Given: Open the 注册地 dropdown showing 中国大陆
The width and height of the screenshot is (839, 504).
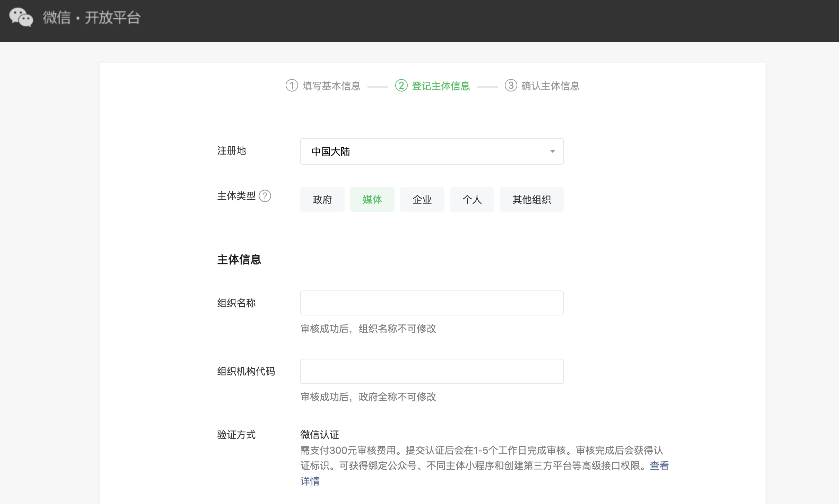Looking at the screenshot, I should (x=432, y=151).
